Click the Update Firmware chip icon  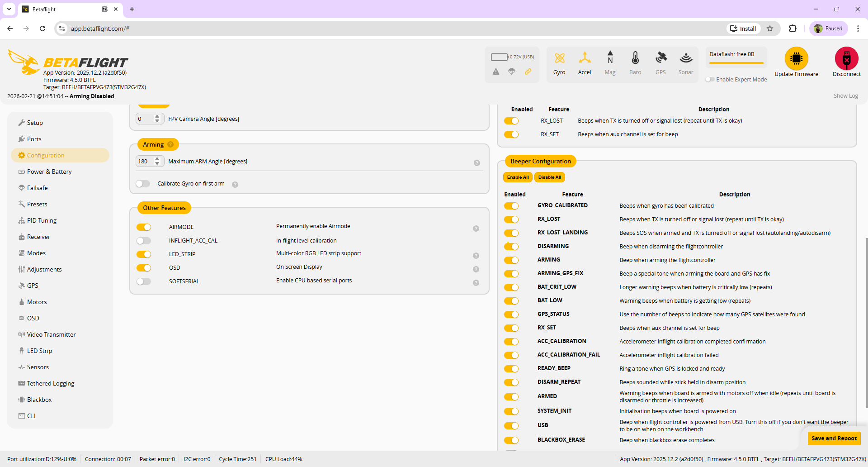pos(796,58)
